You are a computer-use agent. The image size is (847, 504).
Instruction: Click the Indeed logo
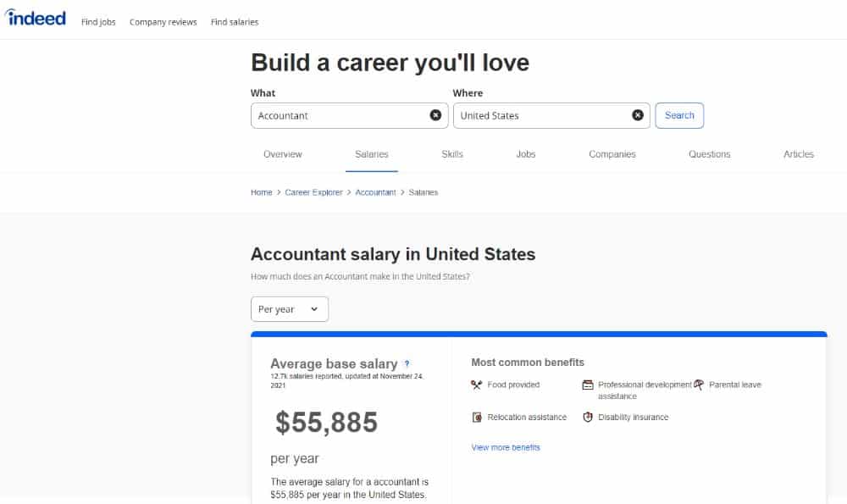coord(35,18)
